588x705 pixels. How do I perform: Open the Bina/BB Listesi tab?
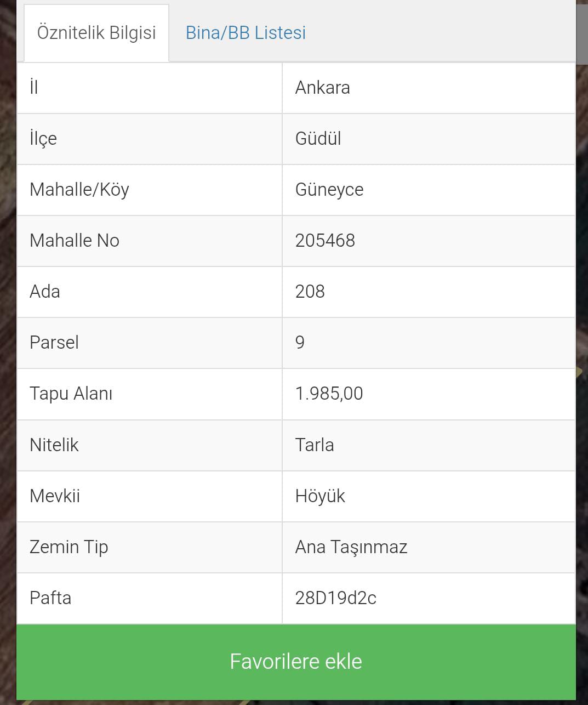pyautogui.click(x=246, y=33)
